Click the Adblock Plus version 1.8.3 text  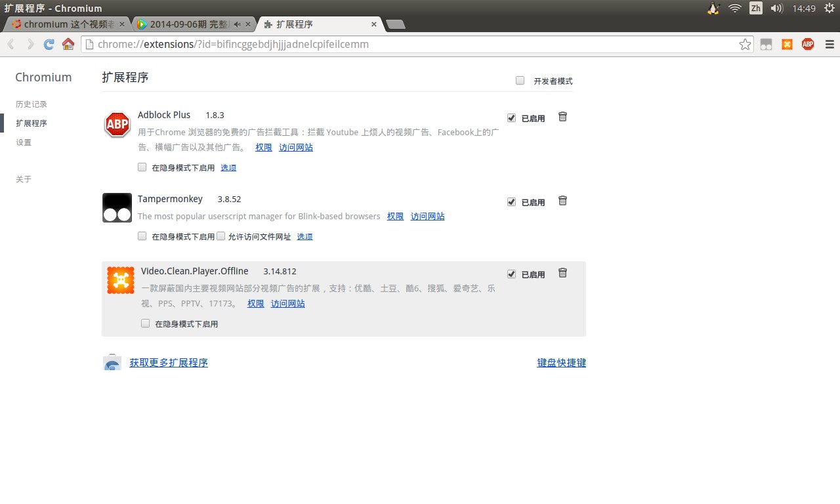[x=215, y=115]
